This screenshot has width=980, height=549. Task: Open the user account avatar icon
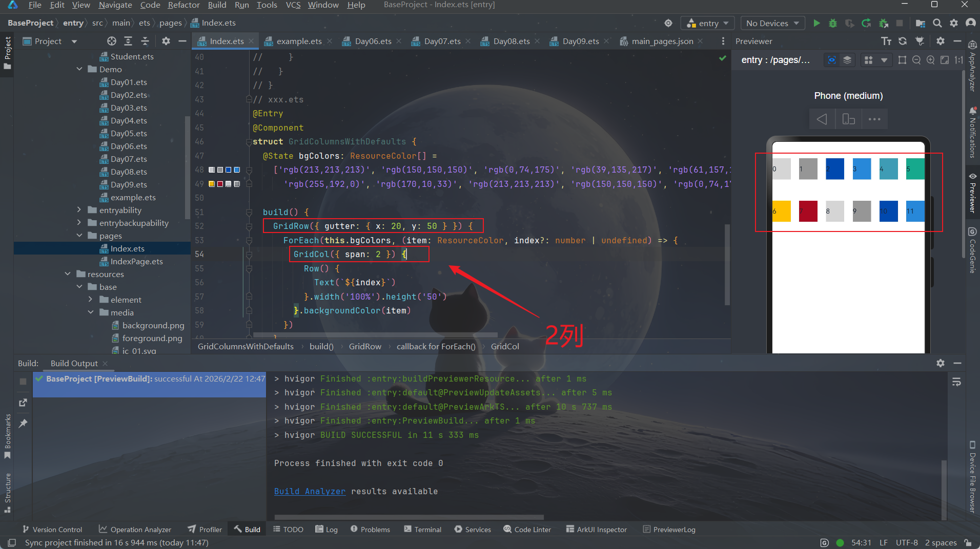970,23
